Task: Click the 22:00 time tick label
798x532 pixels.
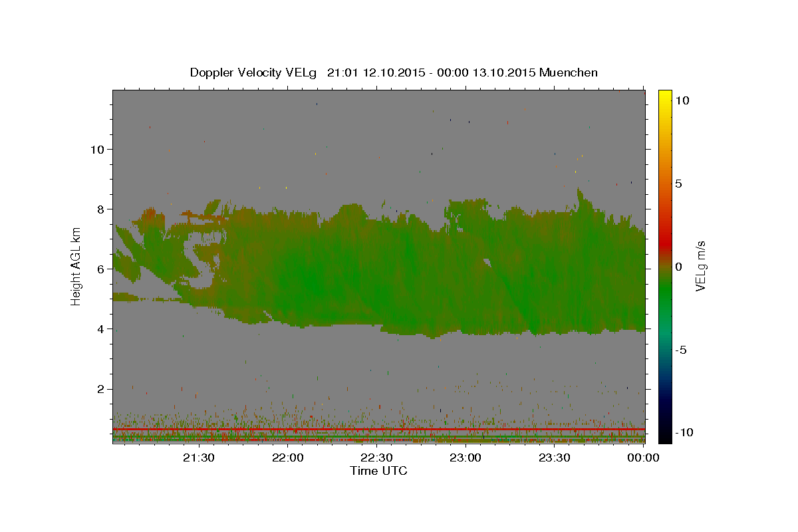Action: (x=288, y=458)
